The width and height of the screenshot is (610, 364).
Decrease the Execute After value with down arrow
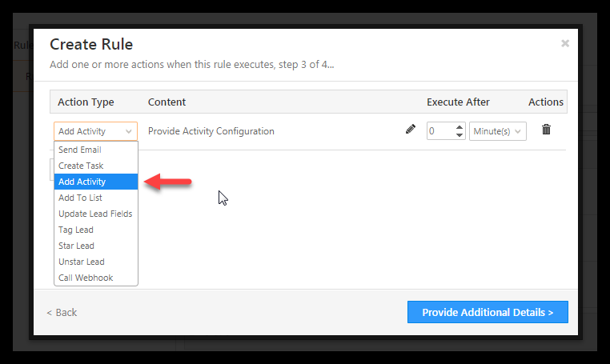click(x=460, y=135)
